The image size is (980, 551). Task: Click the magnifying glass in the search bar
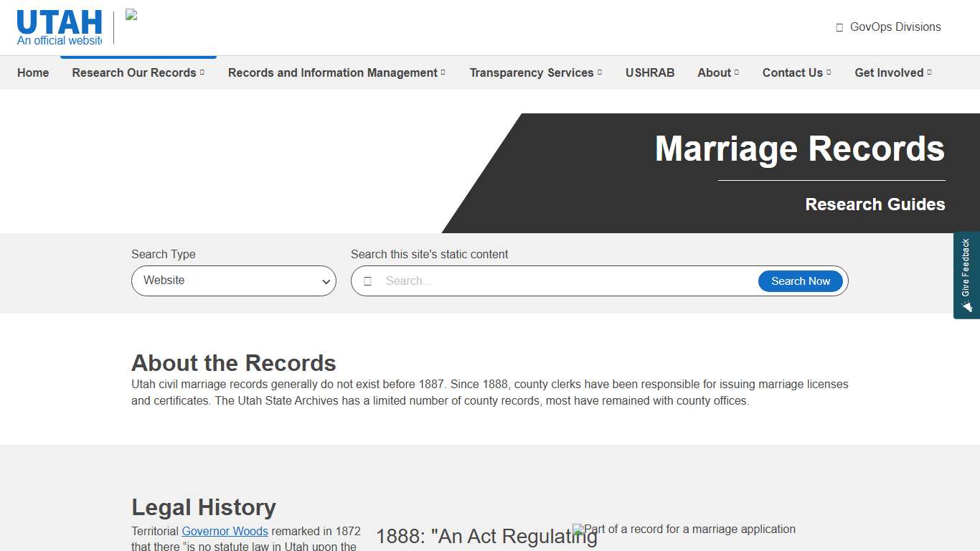(368, 281)
